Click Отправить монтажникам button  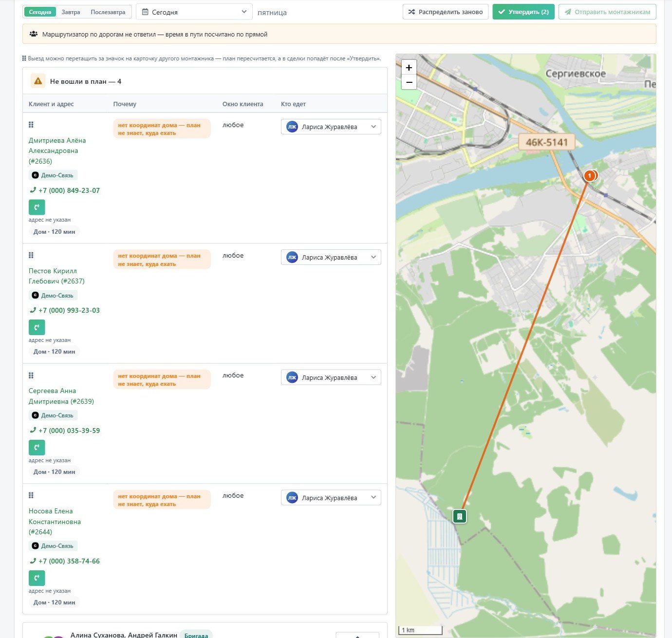click(x=607, y=12)
